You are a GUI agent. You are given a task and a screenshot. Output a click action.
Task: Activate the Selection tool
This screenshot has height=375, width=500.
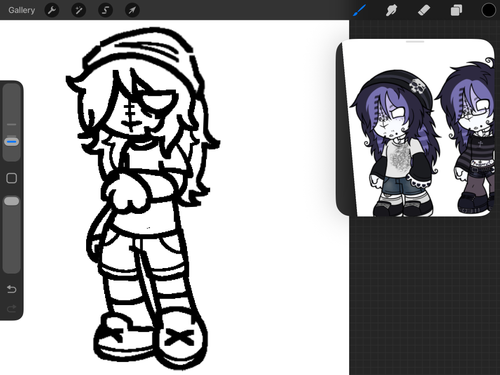[105, 10]
